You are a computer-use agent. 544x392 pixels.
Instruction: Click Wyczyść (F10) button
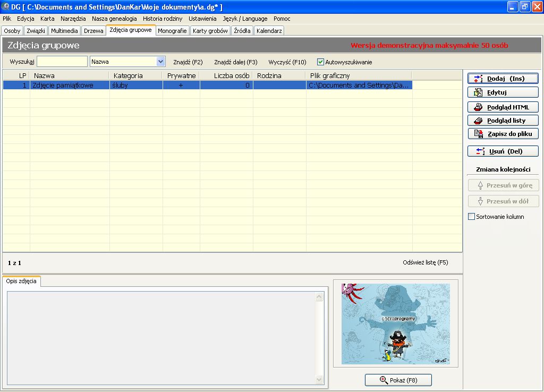(x=287, y=62)
